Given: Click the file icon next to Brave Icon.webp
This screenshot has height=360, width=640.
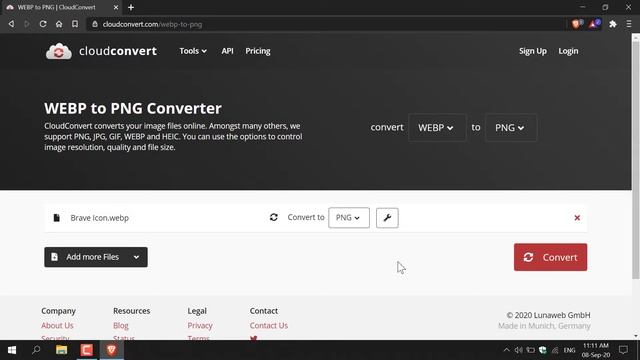Looking at the screenshot, I should pos(56,218).
